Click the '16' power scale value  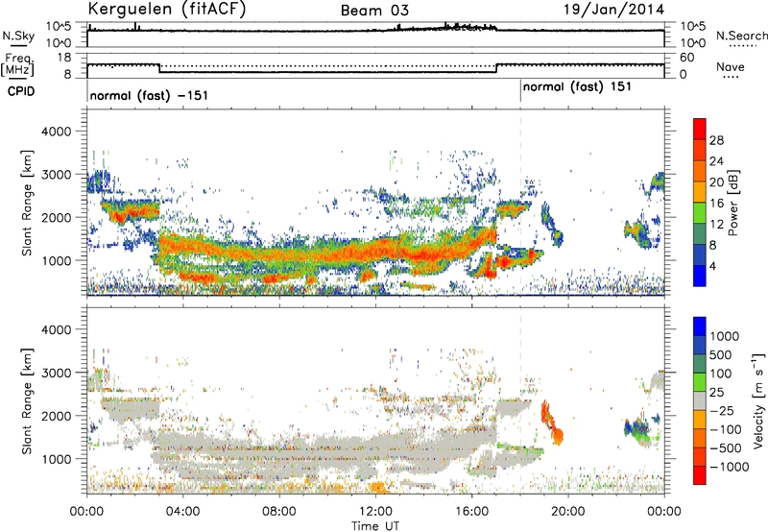point(716,204)
